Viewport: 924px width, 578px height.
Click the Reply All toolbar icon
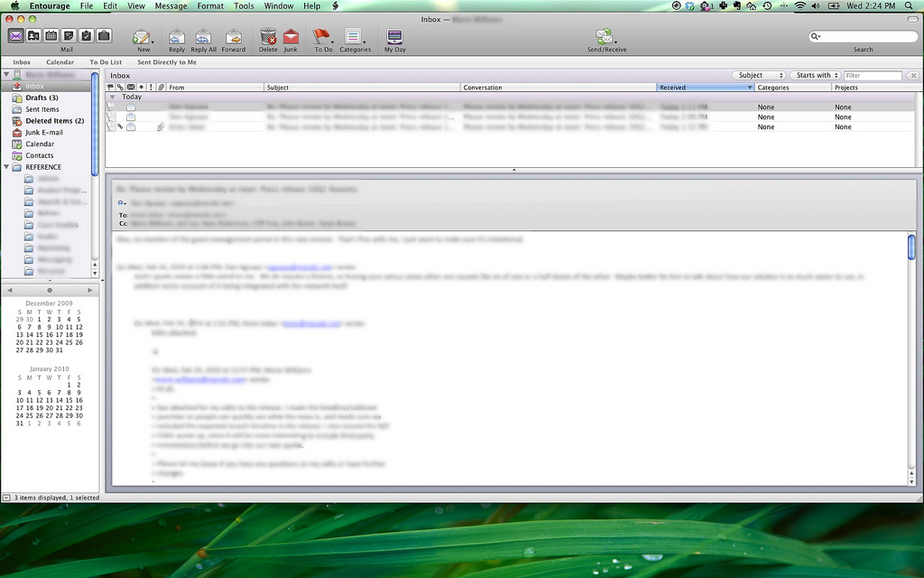coord(203,37)
